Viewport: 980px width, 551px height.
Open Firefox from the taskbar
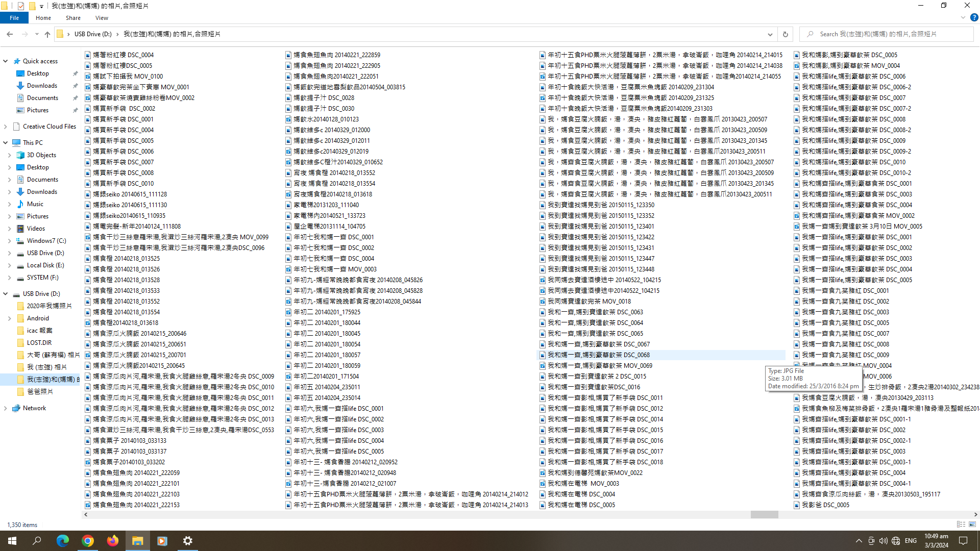(x=112, y=541)
